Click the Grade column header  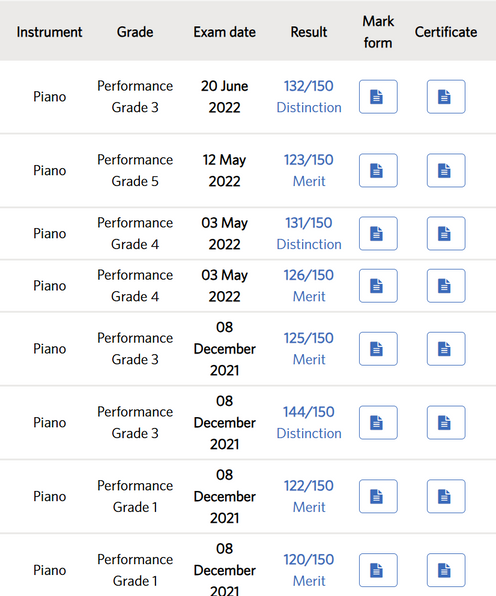(135, 32)
